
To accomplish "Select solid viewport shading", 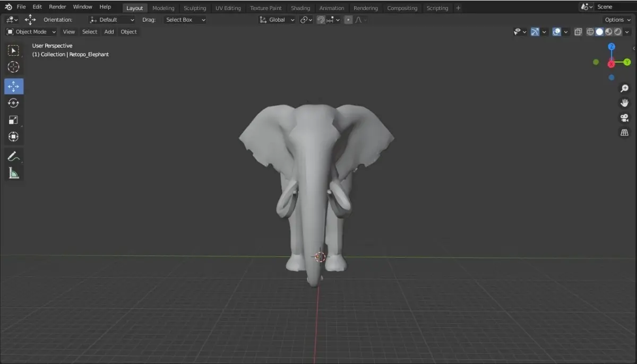I will [x=599, y=32].
